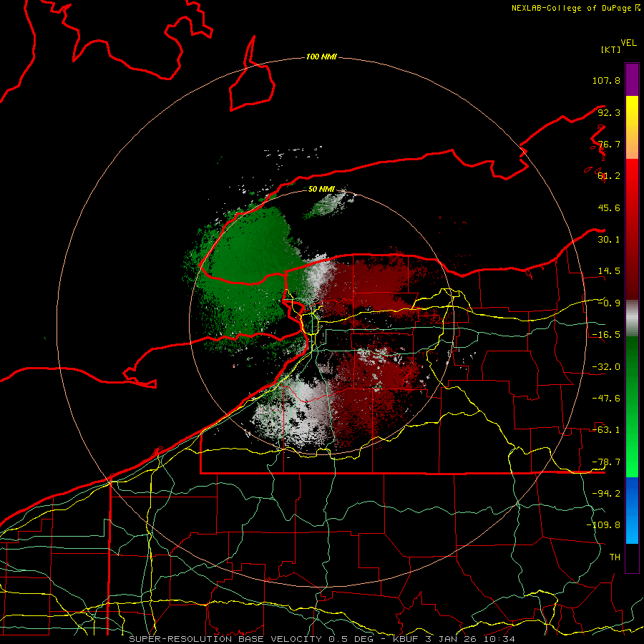Click the VEL legend title
The width and height of the screenshot is (644, 644).
click(628, 43)
